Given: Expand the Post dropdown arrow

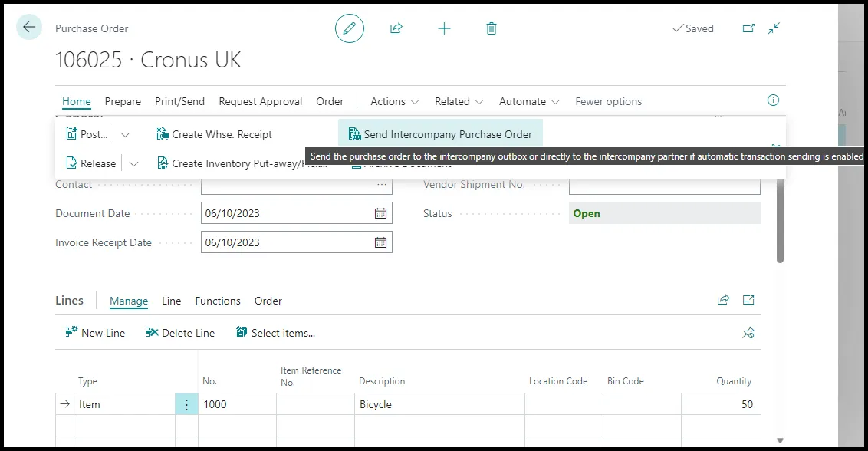Looking at the screenshot, I should pyautogui.click(x=125, y=135).
